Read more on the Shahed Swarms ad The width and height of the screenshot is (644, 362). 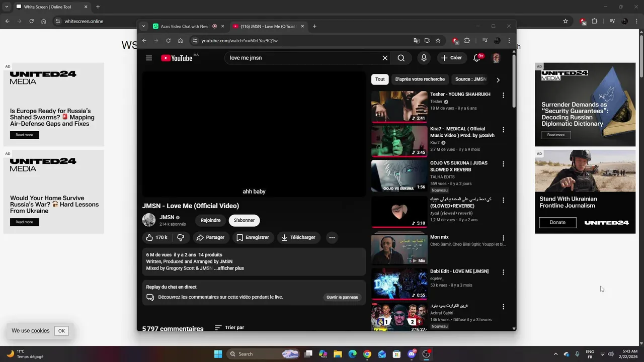(x=24, y=135)
